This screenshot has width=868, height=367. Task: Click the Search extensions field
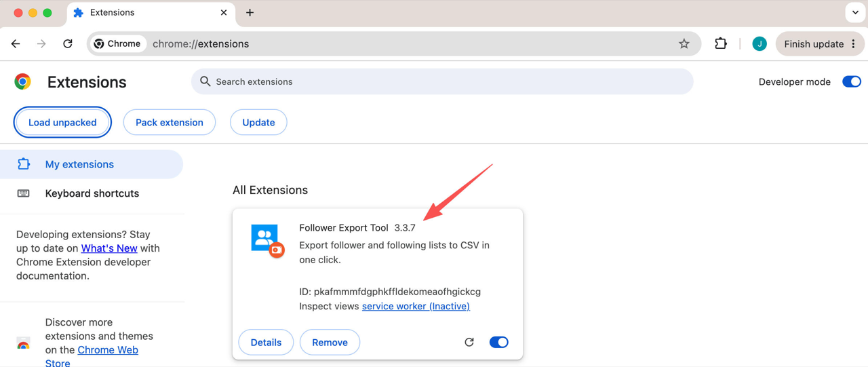442,82
